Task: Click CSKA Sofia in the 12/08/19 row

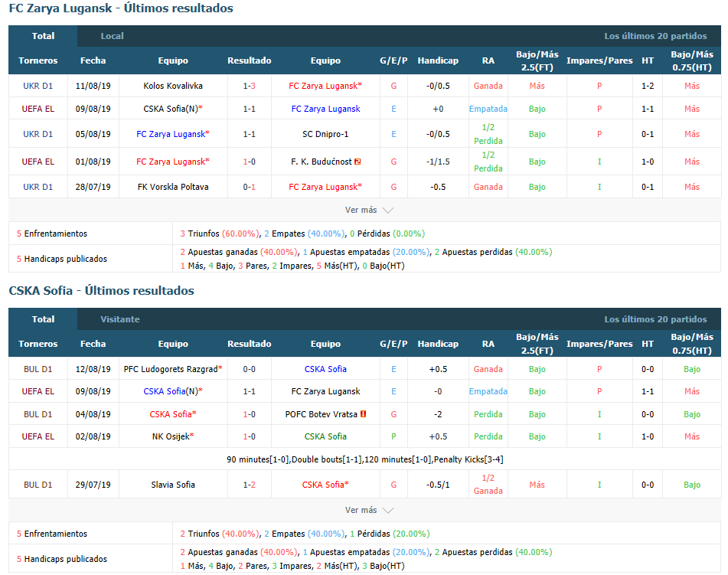Action: coord(325,369)
